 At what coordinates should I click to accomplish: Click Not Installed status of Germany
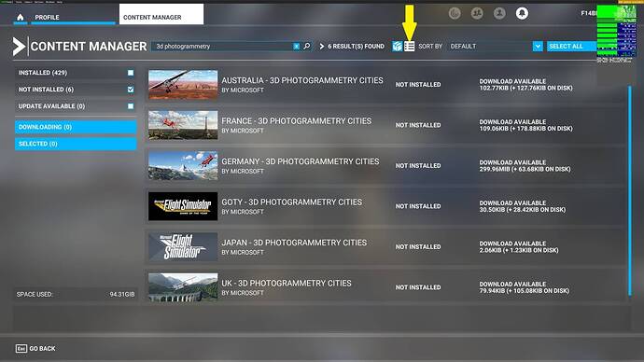[x=418, y=166]
